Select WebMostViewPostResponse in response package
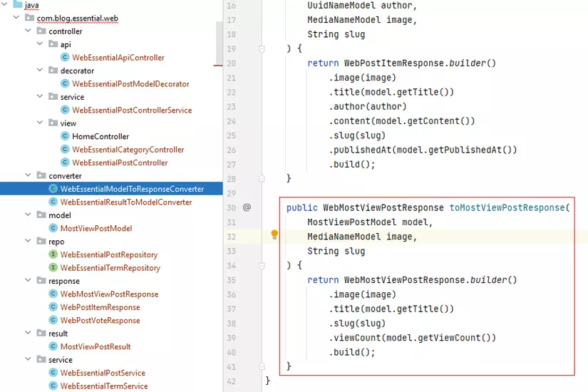 point(109,294)
